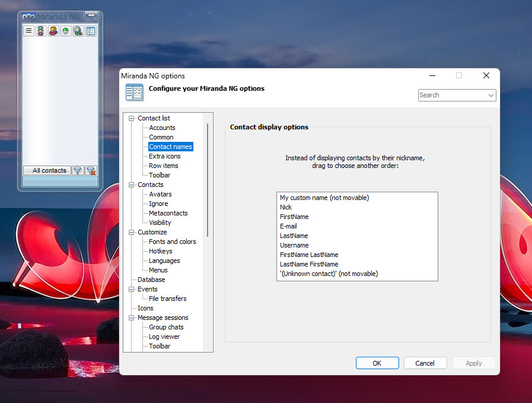Select the 'LastName FirstName' list entry
Viewport: 532px width, 403px height.
357,265
